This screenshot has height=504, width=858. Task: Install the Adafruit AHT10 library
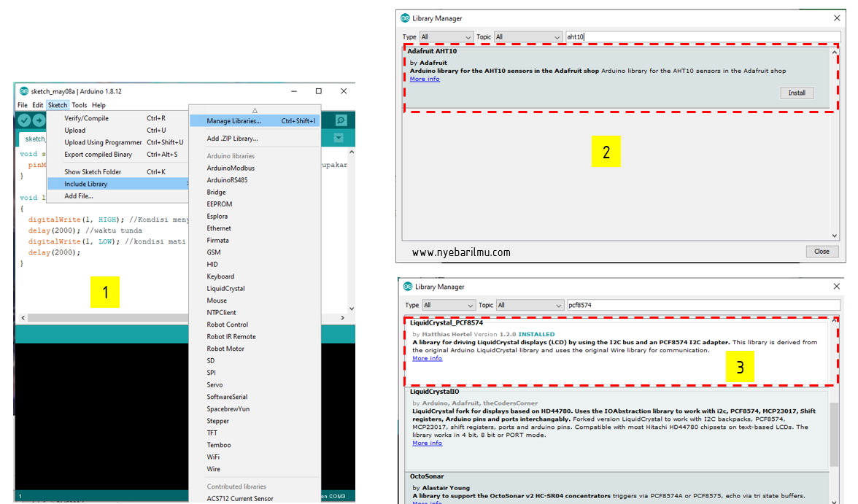click(797, 93)
